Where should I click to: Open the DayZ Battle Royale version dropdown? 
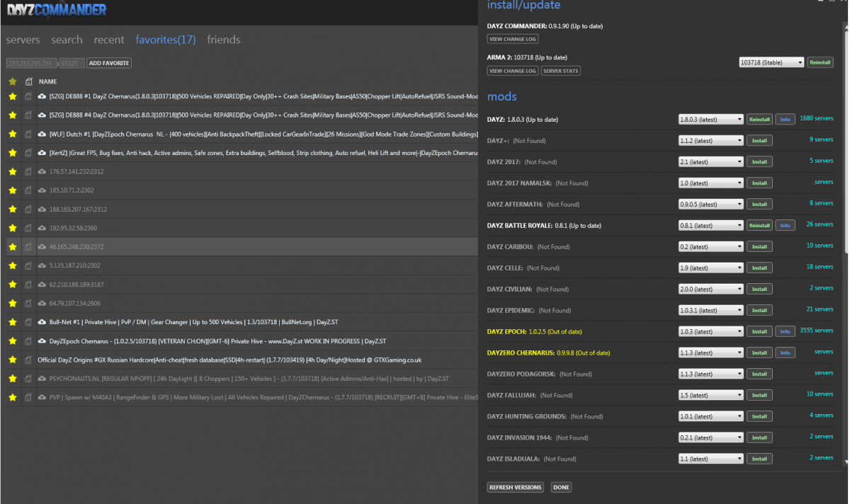pos(710,225)
